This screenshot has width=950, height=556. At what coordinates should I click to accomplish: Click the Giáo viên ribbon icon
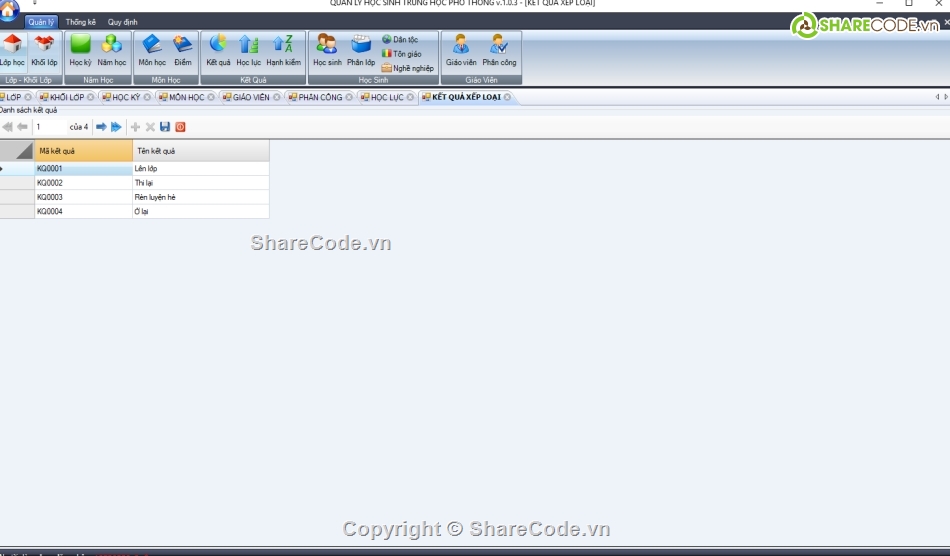point(461,50)
